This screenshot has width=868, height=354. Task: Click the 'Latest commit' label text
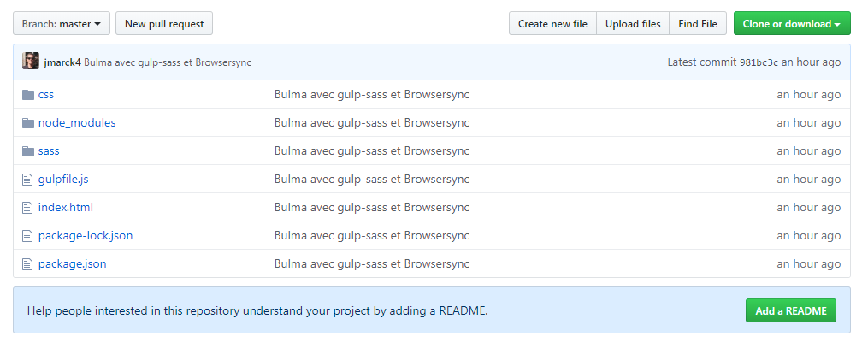[702, 62]
